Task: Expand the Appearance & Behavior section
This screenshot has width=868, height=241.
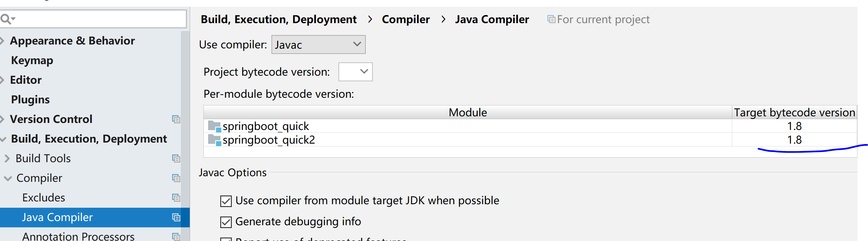Action: click(2, 41)
